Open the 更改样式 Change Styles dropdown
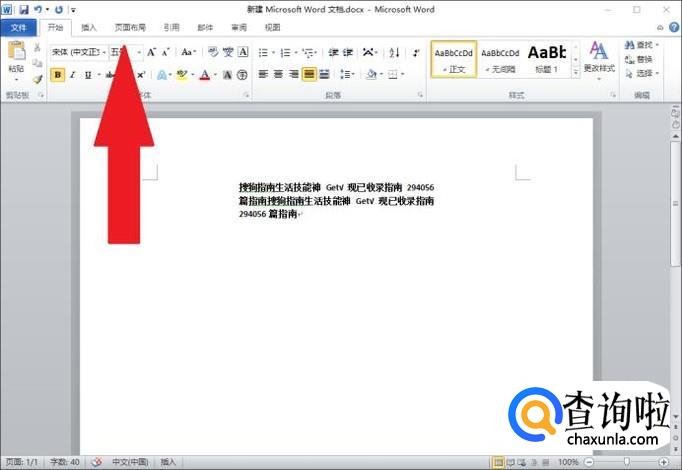Viewport: 682px width, 470px height. pyautogui.click(x=599, y=61)
